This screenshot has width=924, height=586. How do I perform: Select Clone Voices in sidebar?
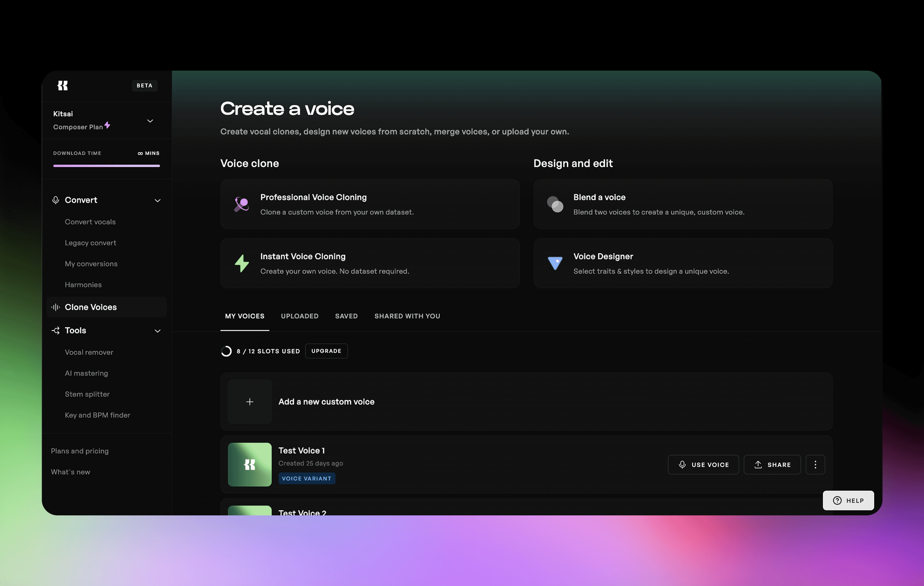pos(107,307)
